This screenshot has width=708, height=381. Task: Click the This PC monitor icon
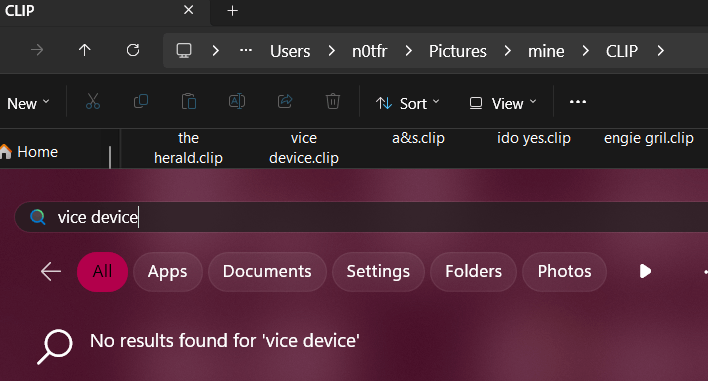point(184,51)
